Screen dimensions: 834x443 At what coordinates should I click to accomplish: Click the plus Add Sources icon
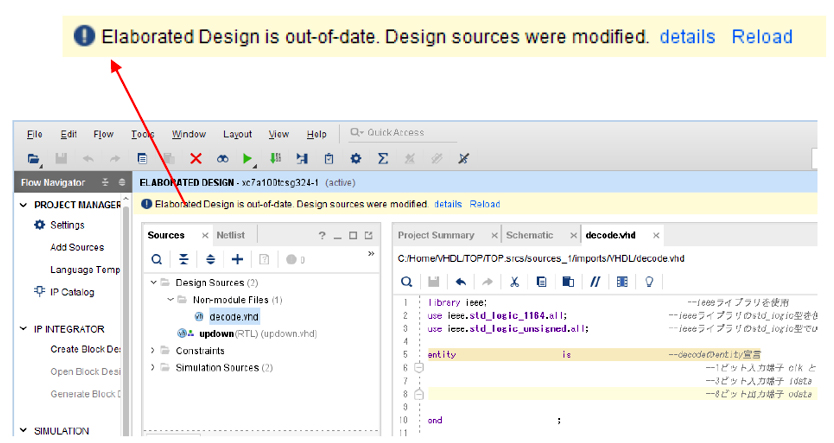(237, 260)
